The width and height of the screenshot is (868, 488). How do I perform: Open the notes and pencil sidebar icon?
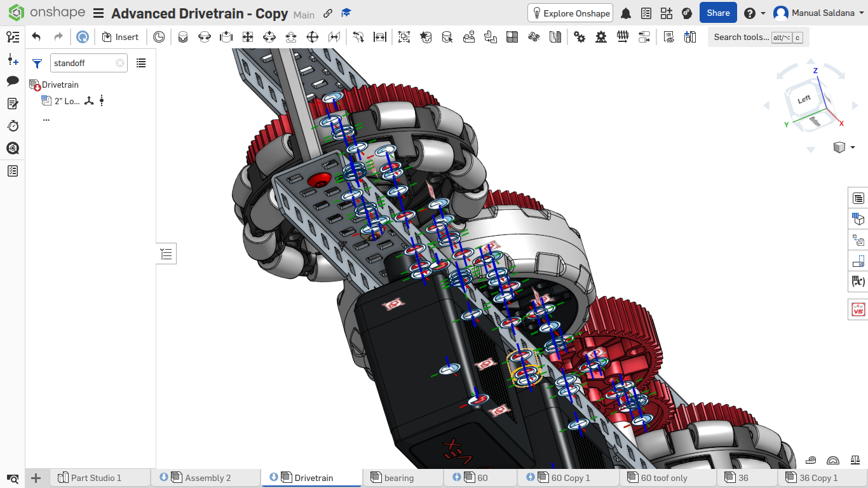tap(13, 104)
